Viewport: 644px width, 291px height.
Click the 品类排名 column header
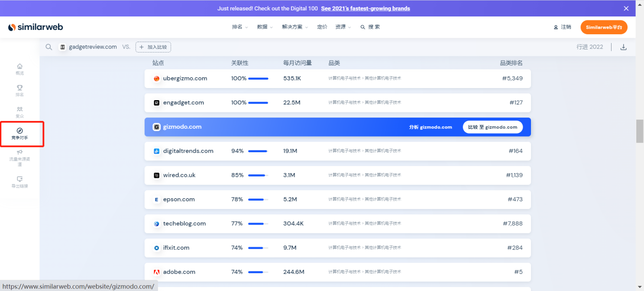pos(511,63)
